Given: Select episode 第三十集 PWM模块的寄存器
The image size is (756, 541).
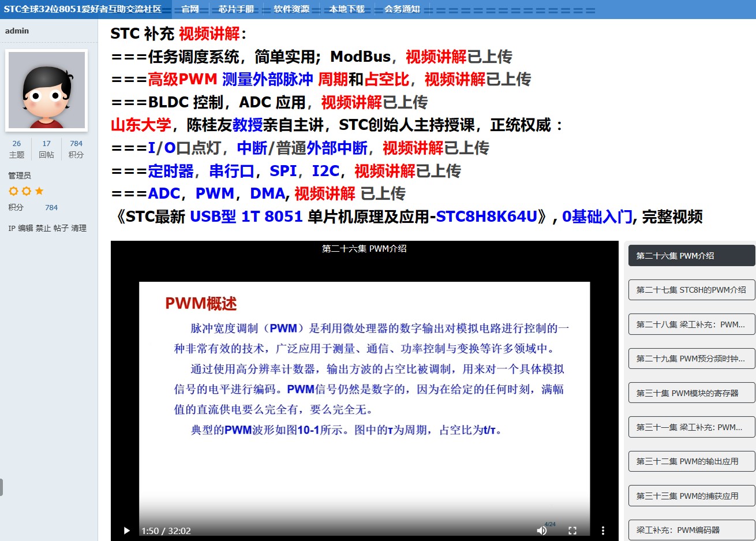Looking at the screenshot, I should [x=691, y=393].
